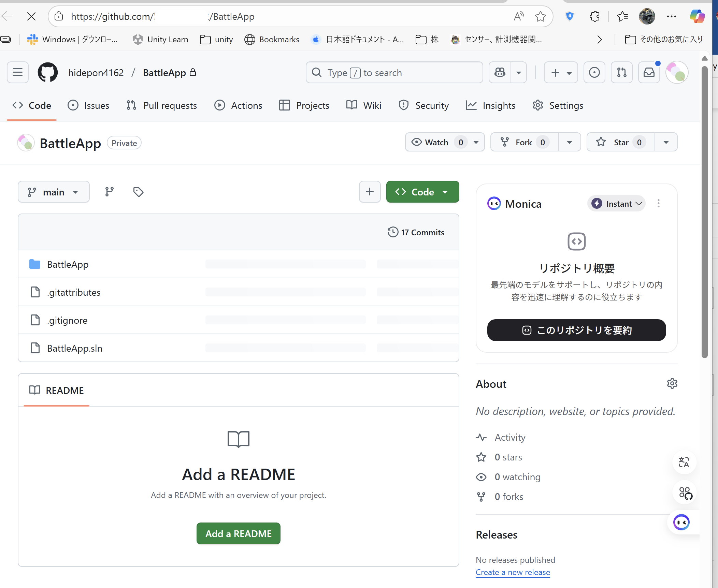Open hidepon4162 profile link in breadcrumb
Image resolution: width=718 pixels, height=588 pixels.
(x=96, y=72)
